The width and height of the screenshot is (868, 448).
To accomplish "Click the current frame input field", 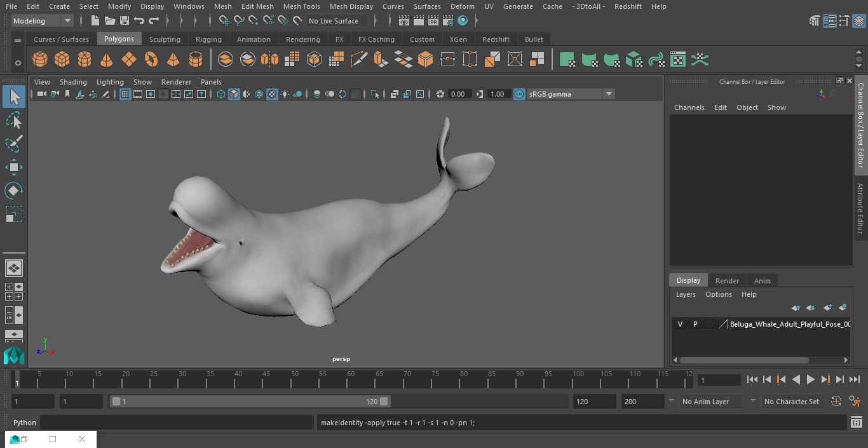I will [x=719, y=380].
